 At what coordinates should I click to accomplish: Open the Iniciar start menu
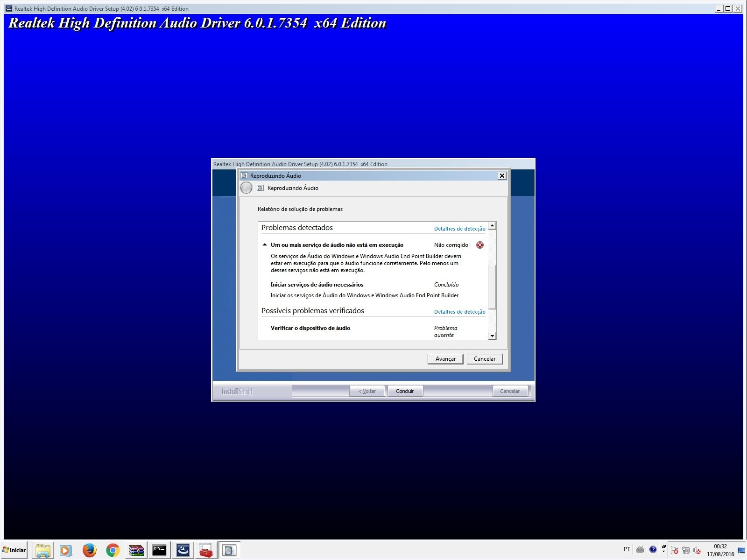pyautogui.click(x=14, y=550)
